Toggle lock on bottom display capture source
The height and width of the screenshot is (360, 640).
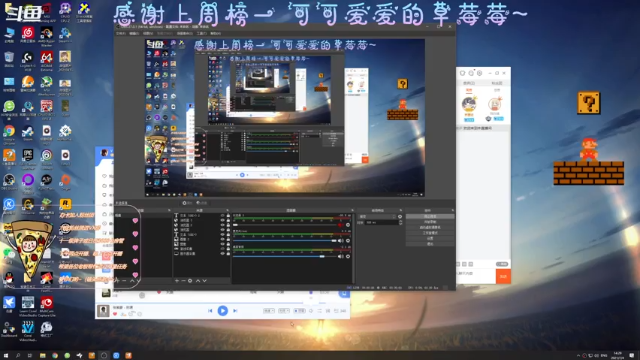tap(228, 253)
